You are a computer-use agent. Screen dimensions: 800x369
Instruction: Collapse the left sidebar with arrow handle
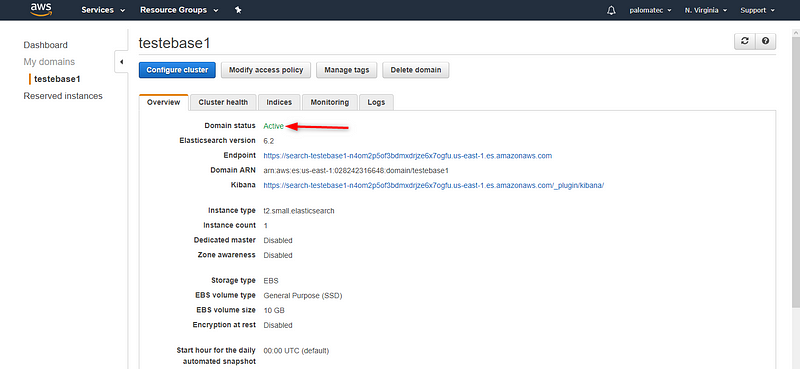pyautogui.click(x=121, y=62)
